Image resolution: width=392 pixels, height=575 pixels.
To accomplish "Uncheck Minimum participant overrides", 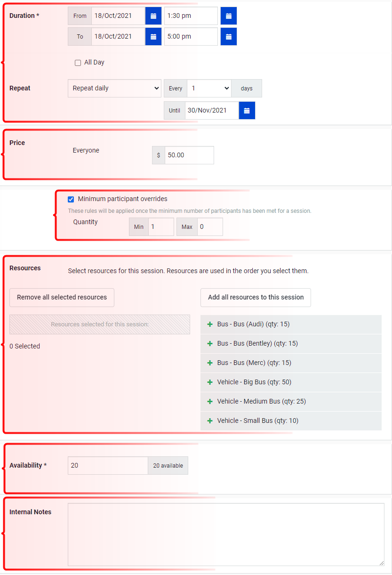I will tap(71, 199).
